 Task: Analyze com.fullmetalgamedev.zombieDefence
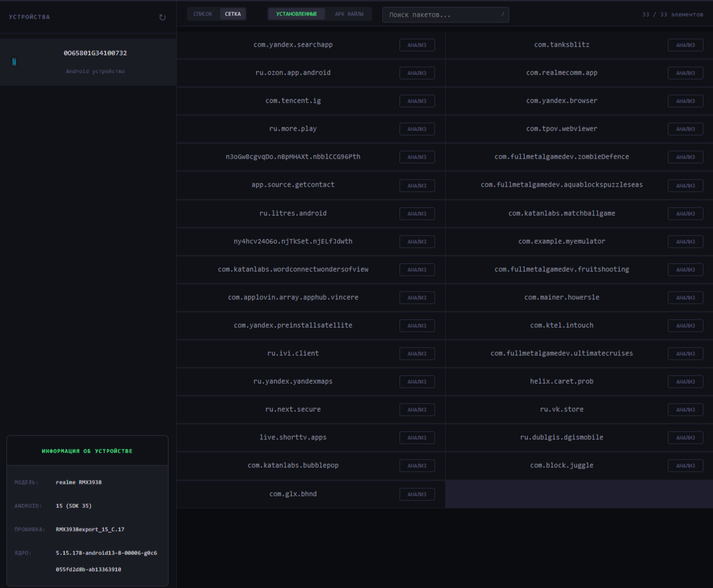coord(685,157)
